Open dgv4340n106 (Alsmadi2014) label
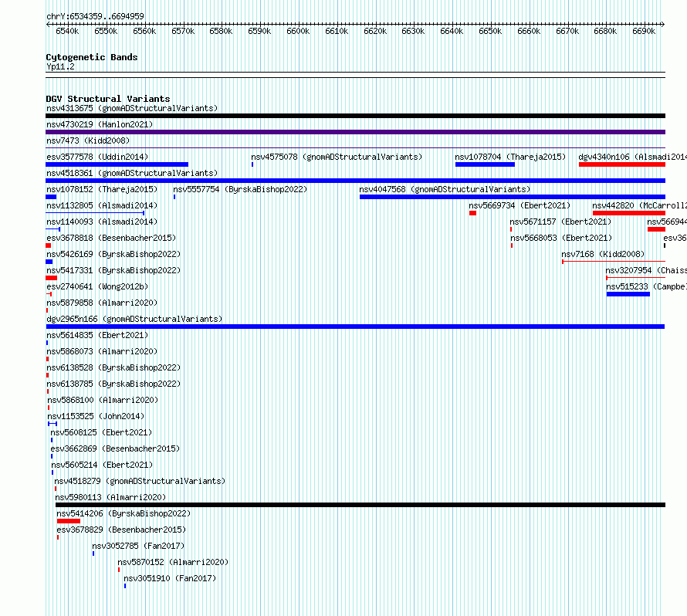 [633, 157]
